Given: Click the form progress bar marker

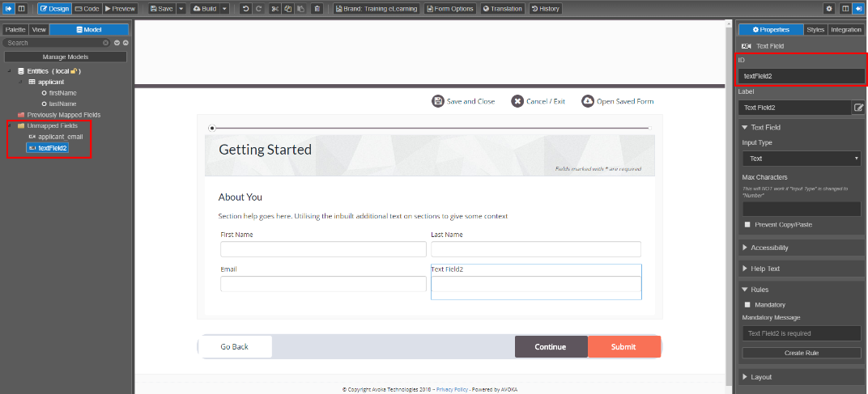Looking at the screenshot, I should point(212,128).
